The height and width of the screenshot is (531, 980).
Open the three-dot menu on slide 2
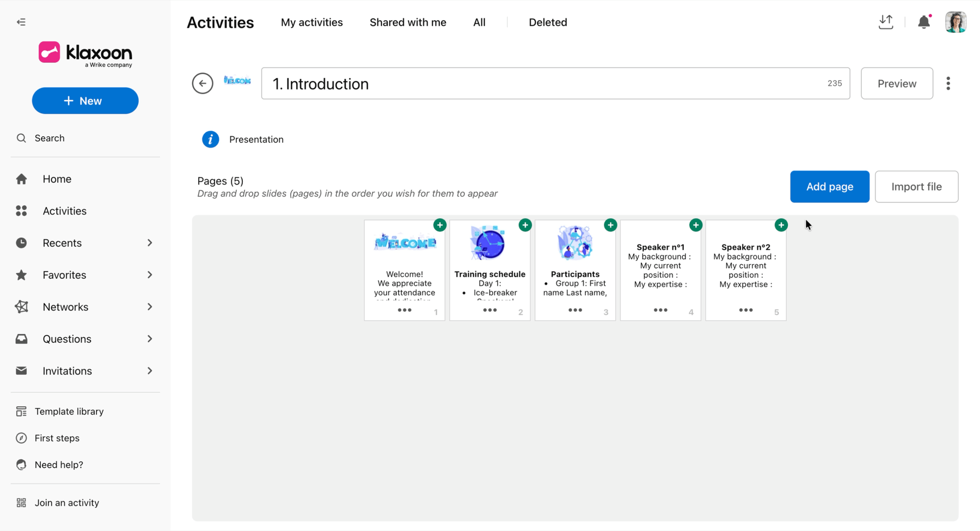(490, 310)
